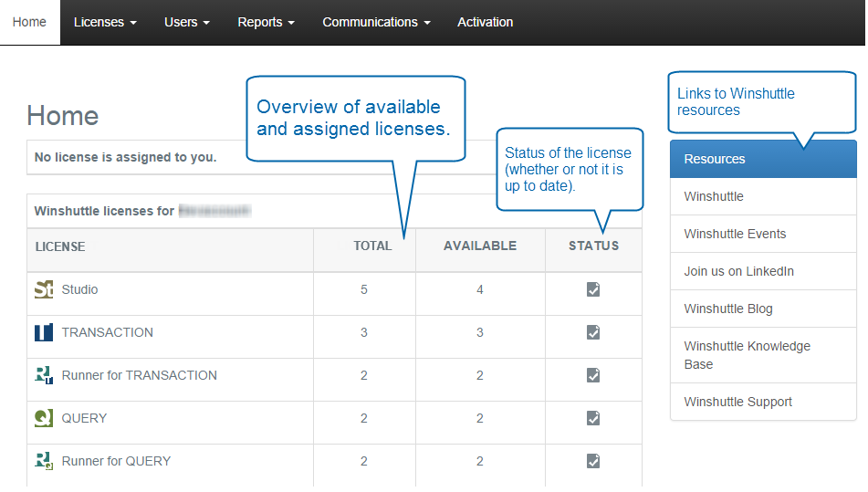This screenshot has height=492, width=868.
Task: Click Studio total value 5
Action: tap(363, 289)
